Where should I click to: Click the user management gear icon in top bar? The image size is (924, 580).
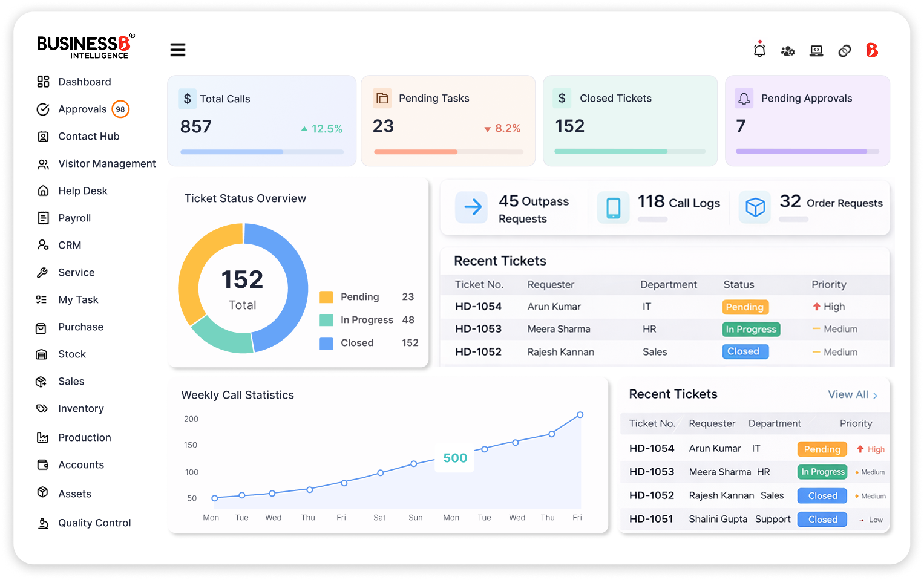pyautogui.click(x=788, y=52)
